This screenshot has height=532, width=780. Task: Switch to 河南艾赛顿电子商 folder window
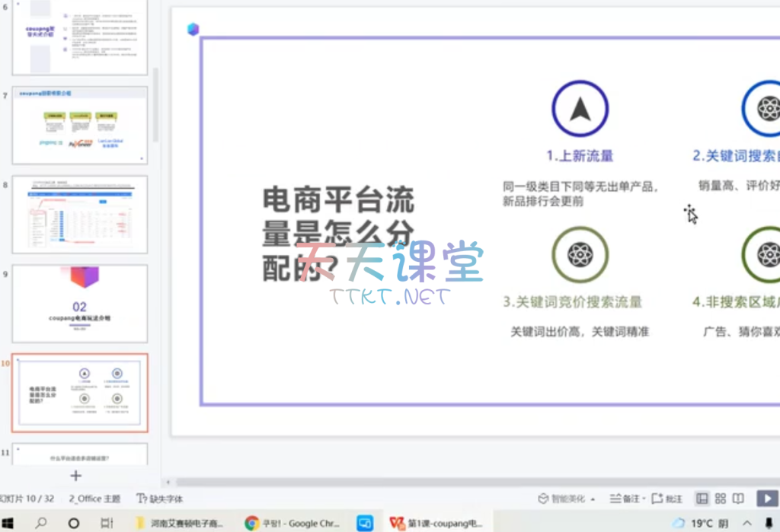(x=180, y=523)
